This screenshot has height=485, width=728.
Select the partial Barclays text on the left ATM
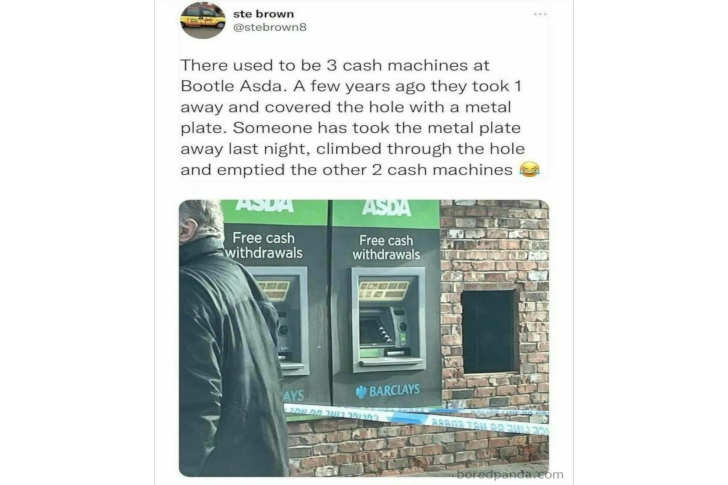293,395
